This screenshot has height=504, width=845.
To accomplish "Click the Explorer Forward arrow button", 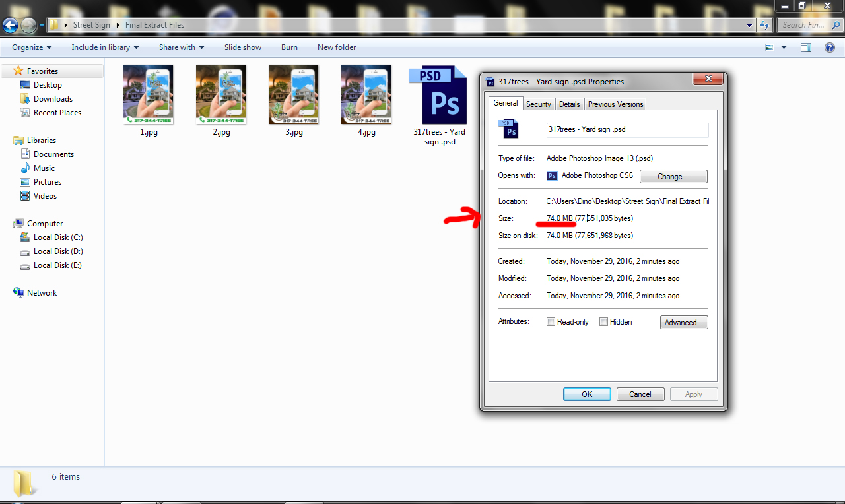I will [28, 25].
